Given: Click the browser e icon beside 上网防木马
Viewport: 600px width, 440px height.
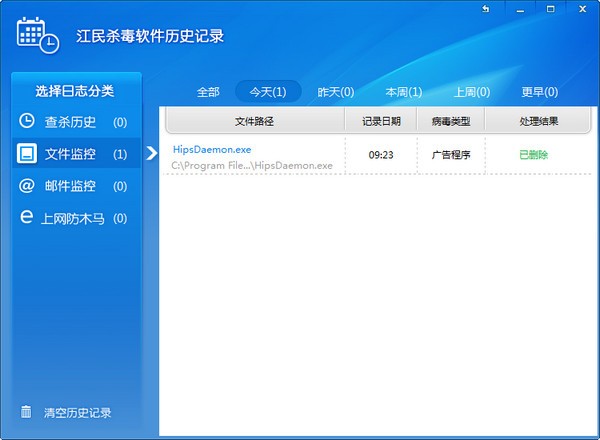Looking at the screenshot, I should coord(27,217).
